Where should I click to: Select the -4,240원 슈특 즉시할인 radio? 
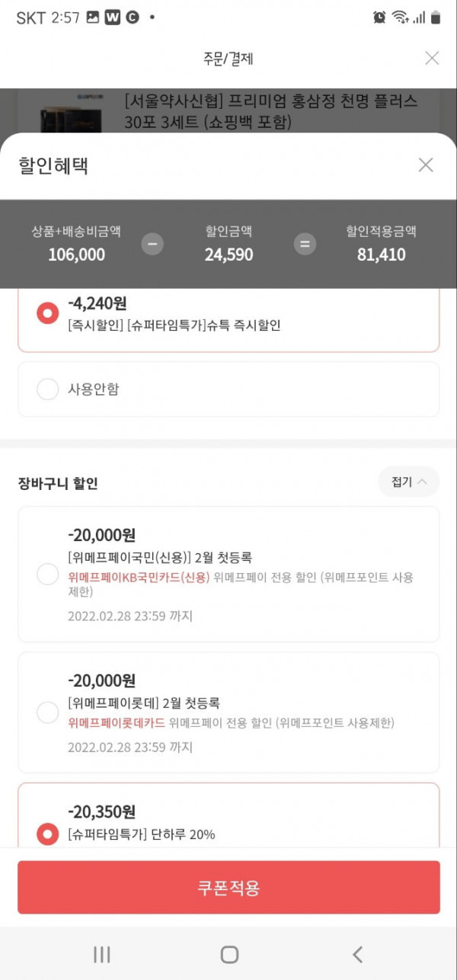point(47,313)
